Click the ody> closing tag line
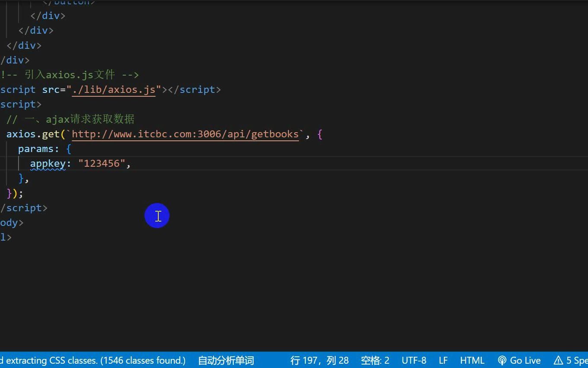The width and height of the screenshot is (588, 368). click(12, 223)
